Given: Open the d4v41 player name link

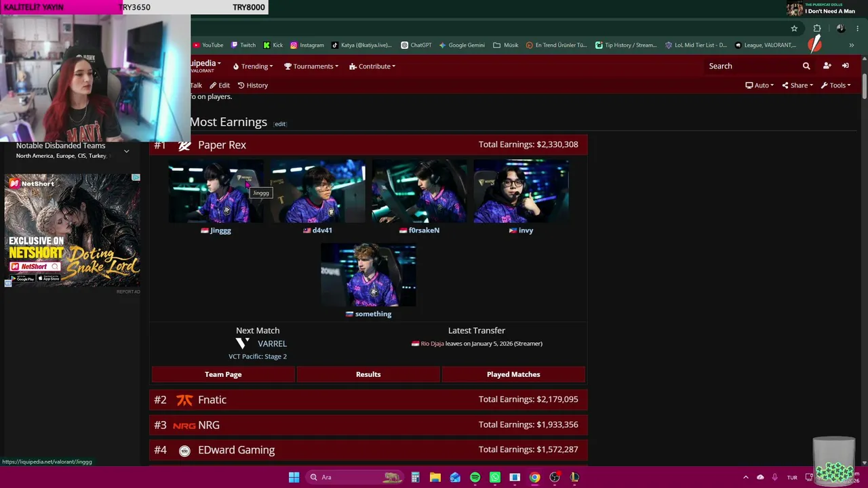Looking at the screenshot, I should (x=322, y=230).
